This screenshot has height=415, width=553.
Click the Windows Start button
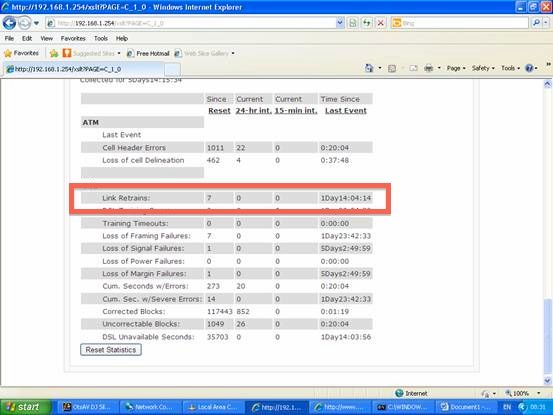pos(26,407)
